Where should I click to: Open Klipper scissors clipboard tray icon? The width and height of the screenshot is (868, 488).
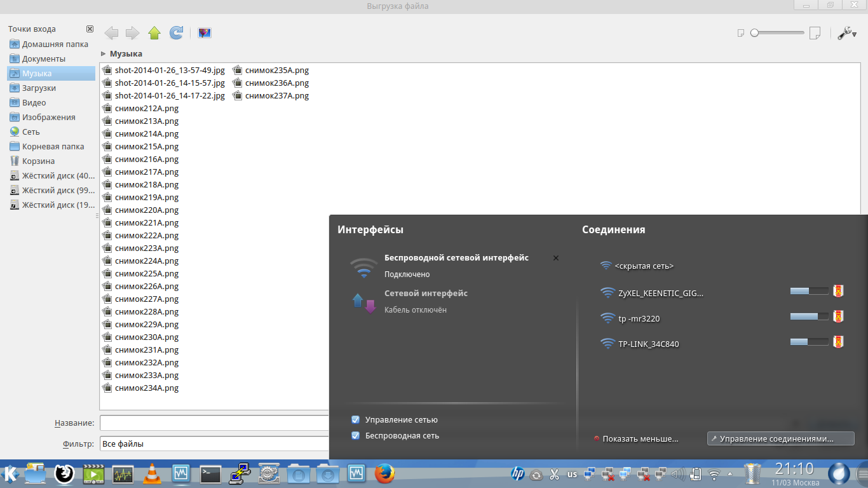pyautogui.click(x=554, y=474)
